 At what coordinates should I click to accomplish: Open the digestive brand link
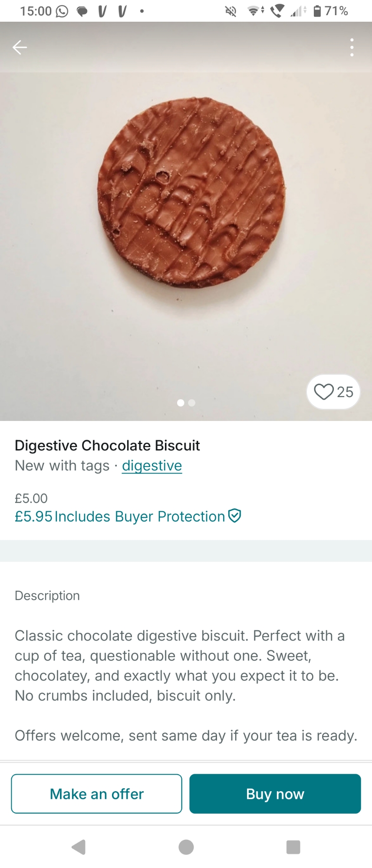(152, 466)
